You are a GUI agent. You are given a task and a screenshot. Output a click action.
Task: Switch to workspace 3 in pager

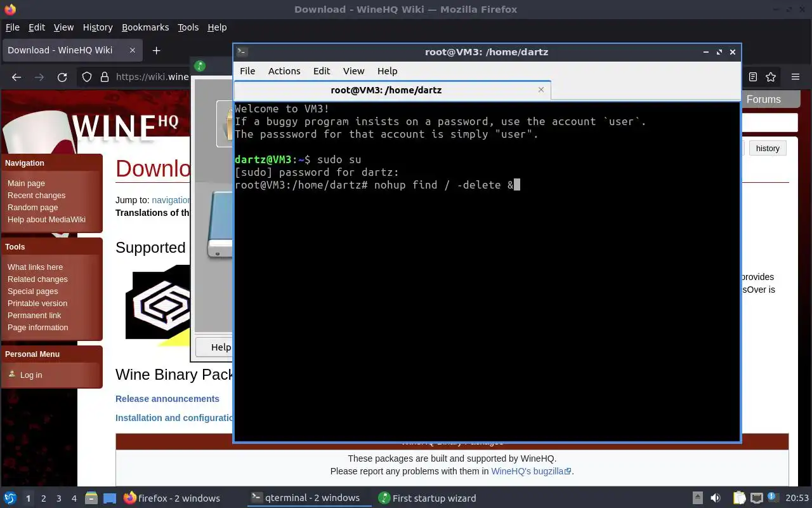point(59,498)
